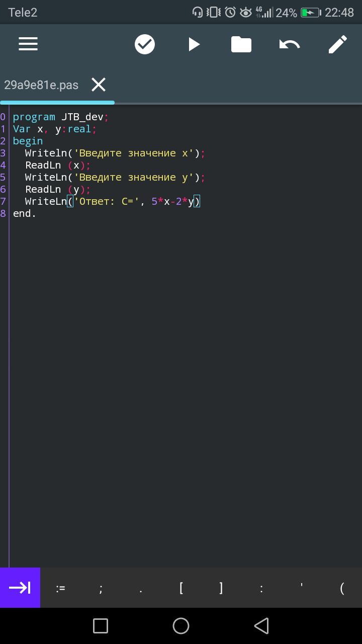
Task: Tap the Android recent apps square button
Action: [x=101, y=626]
